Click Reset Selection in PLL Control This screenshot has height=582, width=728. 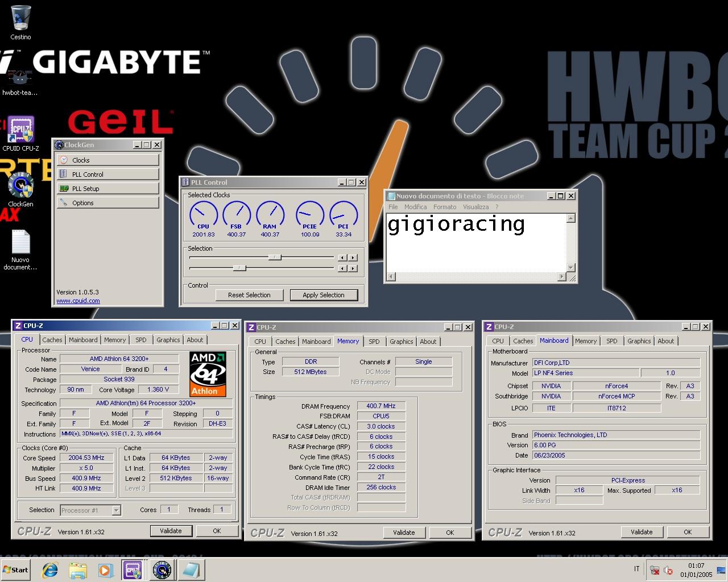coord(249,295)
